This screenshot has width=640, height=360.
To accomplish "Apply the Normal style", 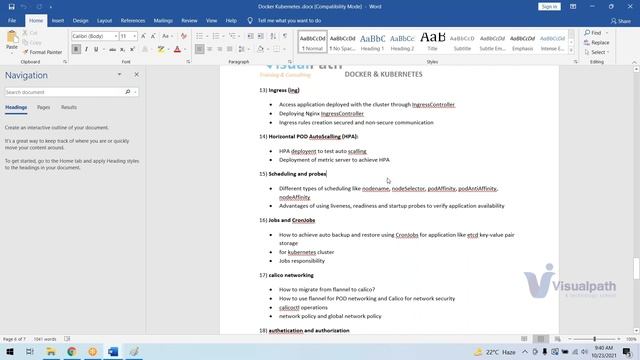I will [313, 42].
